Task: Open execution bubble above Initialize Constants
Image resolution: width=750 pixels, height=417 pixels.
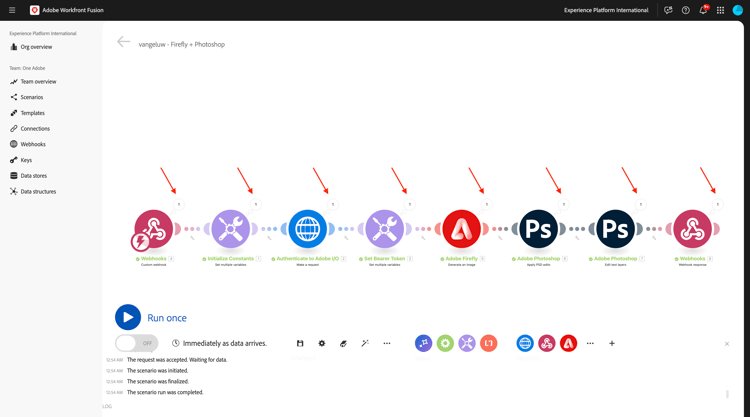Action: [x=256, y=204]
